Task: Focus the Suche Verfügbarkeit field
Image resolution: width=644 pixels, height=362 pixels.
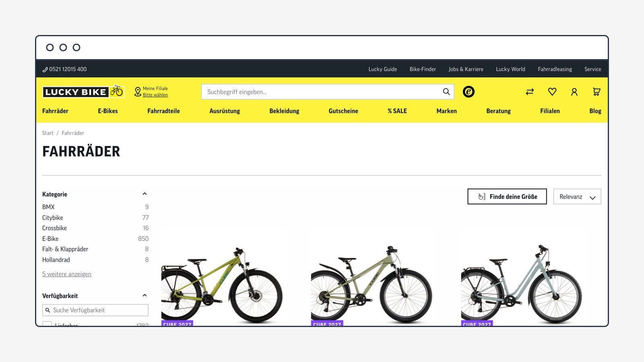Action: 95,310
